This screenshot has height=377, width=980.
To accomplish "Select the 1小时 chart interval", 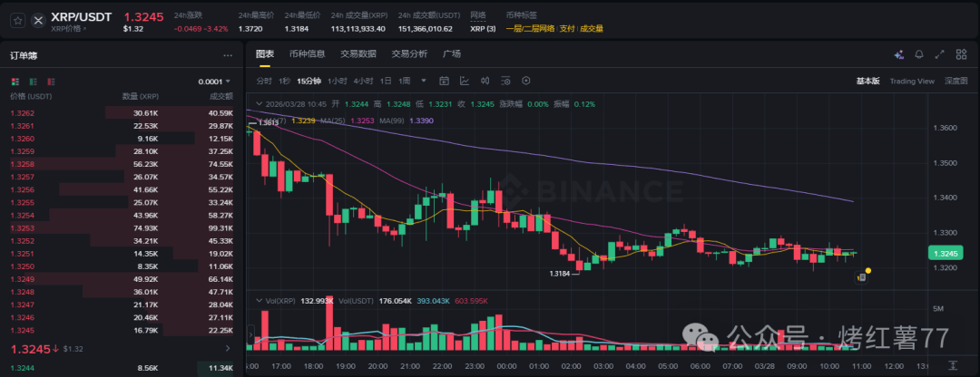I will [338, 81].
